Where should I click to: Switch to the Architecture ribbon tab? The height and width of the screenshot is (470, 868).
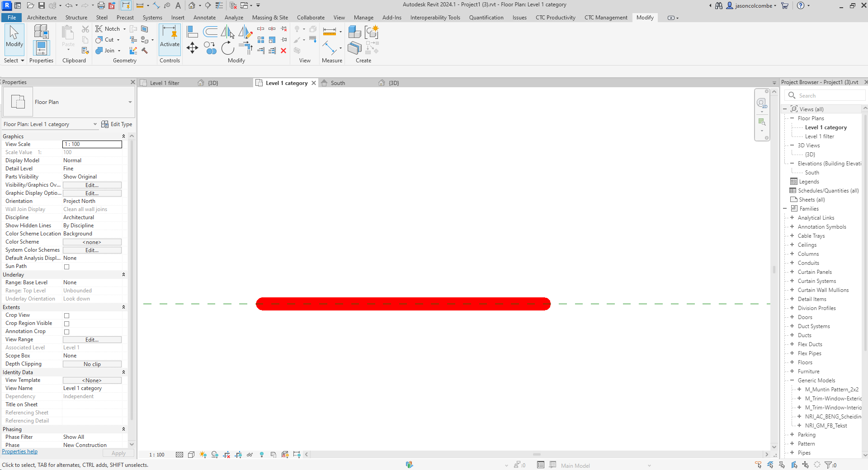coord(42,18)
